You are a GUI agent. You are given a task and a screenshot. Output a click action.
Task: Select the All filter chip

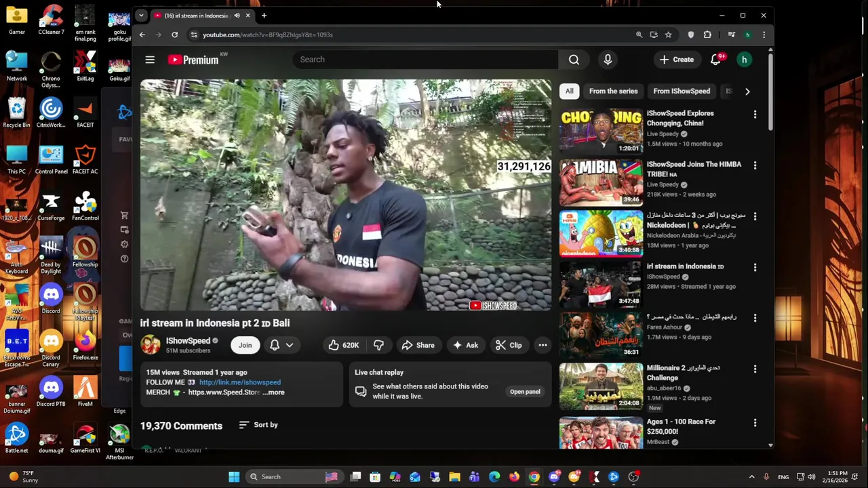[570, 91]
